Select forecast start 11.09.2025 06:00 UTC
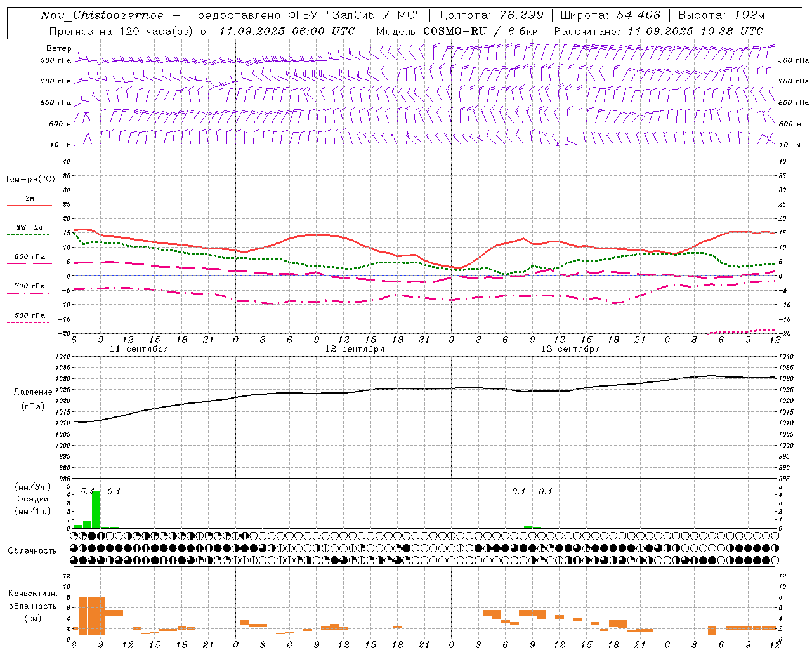Image resolution: width=812 pixels, height=650 pixels. point(287,31)
